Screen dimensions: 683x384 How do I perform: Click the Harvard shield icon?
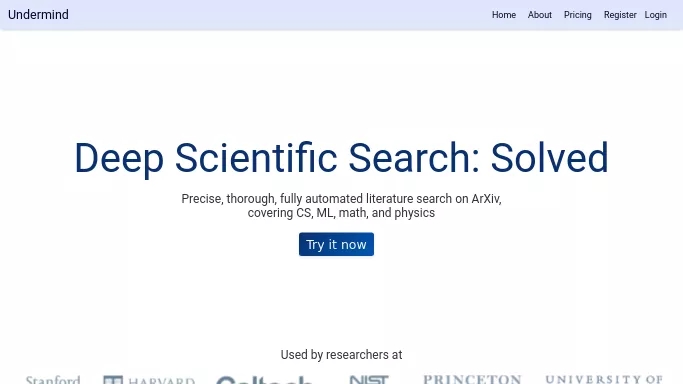(113, 380)
